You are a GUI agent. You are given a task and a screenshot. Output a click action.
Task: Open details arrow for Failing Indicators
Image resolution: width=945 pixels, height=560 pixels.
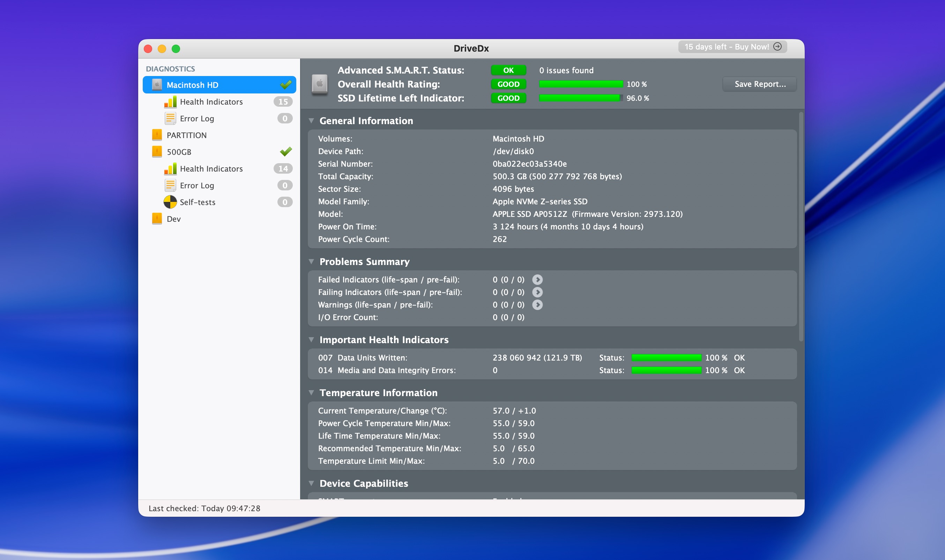(x=537, y=292)
